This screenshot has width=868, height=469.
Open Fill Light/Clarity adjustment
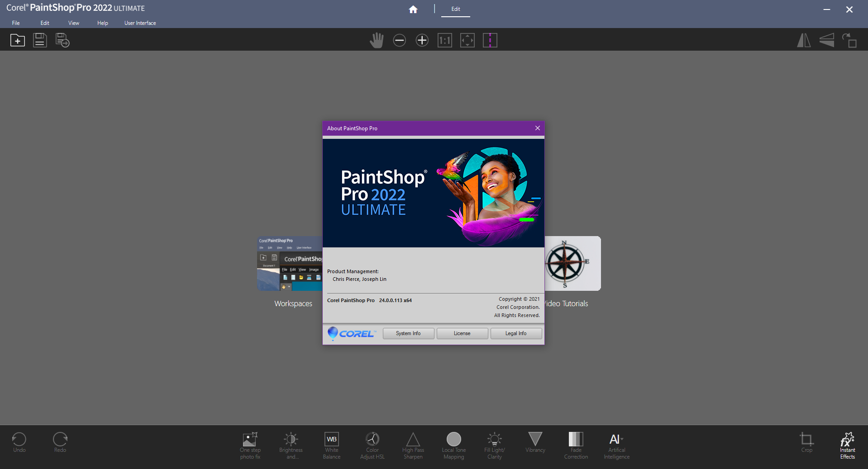coord(495,445)
